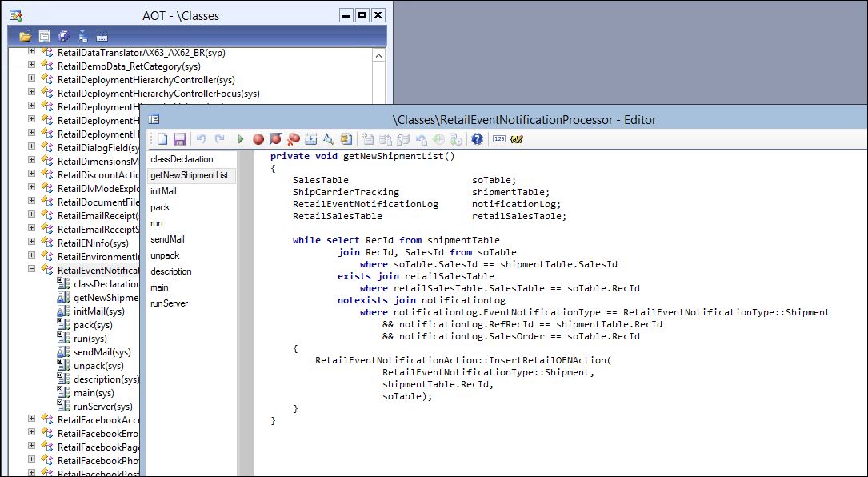Viewport: 868px width, 477px height.
Task: Click the New document icon in editor toolbar
Action: pyautogui.click(x=162, y=139)
